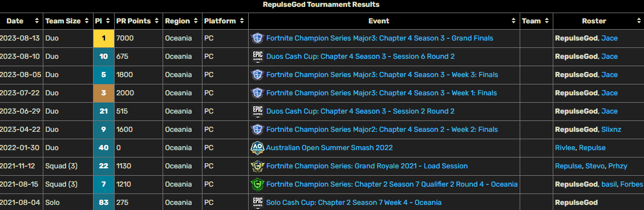Sort by the Region column header
644x210 pixels.
tap(183, 21)
